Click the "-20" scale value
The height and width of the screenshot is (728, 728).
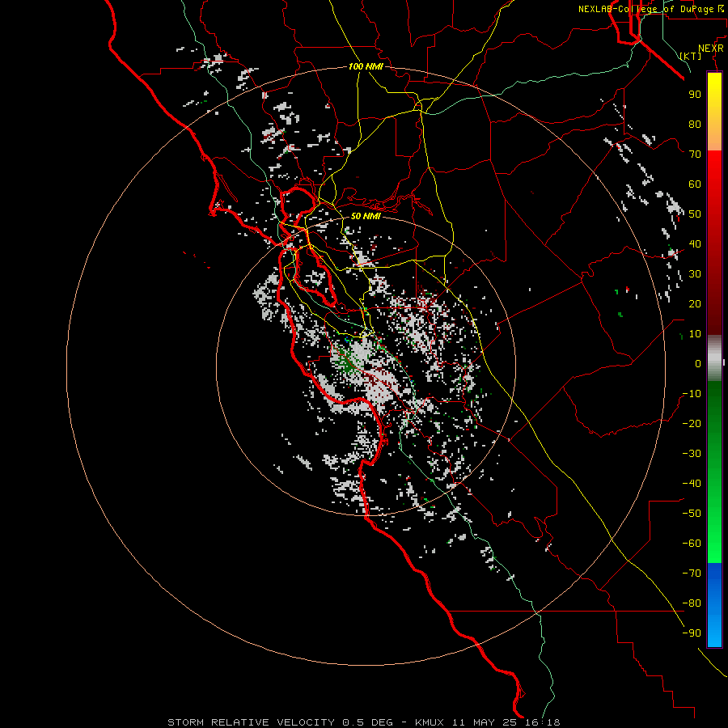[692, 423]
